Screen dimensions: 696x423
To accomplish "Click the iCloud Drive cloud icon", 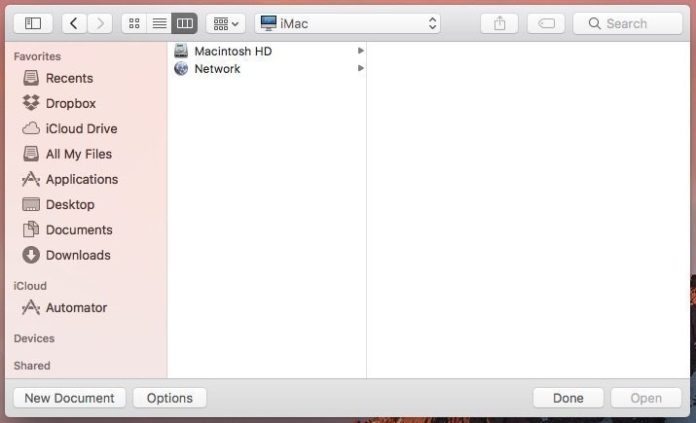I will pyautogui.click(x=31, y=128).
